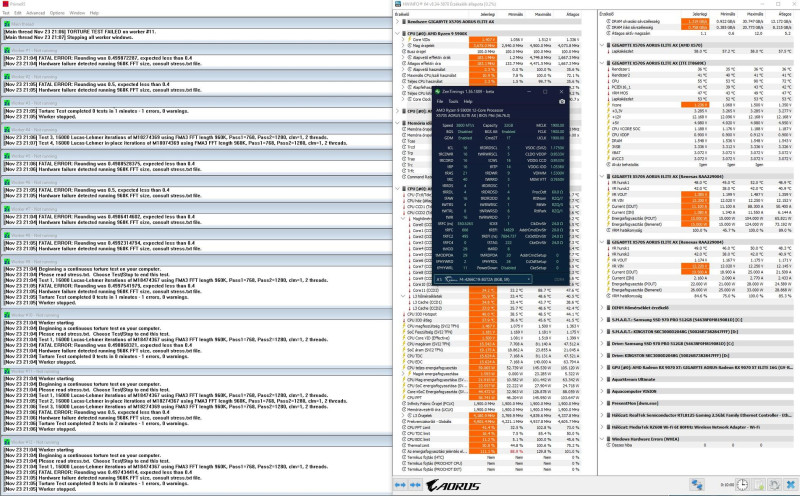
Task: Open ZenTimings File menu
Action: [x=440, y=102]
